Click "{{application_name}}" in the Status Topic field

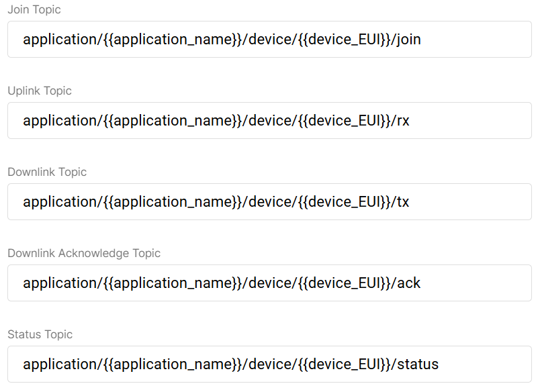click(x=171, y=364)
